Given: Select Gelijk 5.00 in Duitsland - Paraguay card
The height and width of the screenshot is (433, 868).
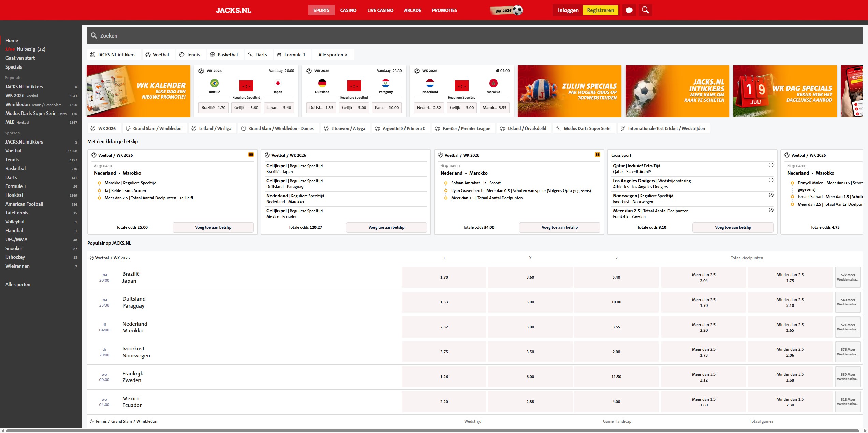Looking at the screenshot, I should point(354,108).
